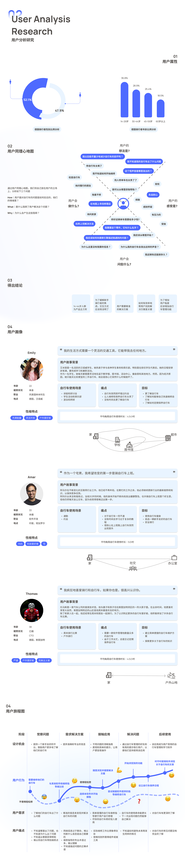Click the supermarket icon labeled 超市

click(x=168, y=438)
